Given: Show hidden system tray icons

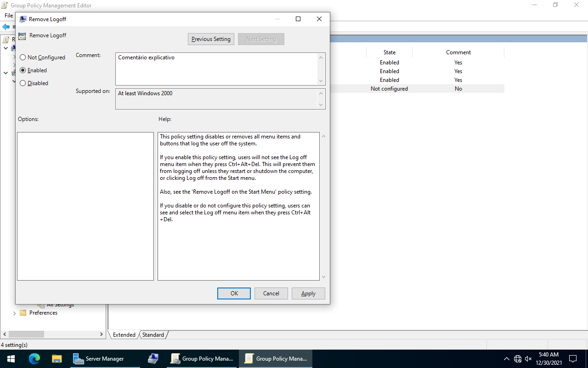Looking at the screenshot, I should pos(506,359).
